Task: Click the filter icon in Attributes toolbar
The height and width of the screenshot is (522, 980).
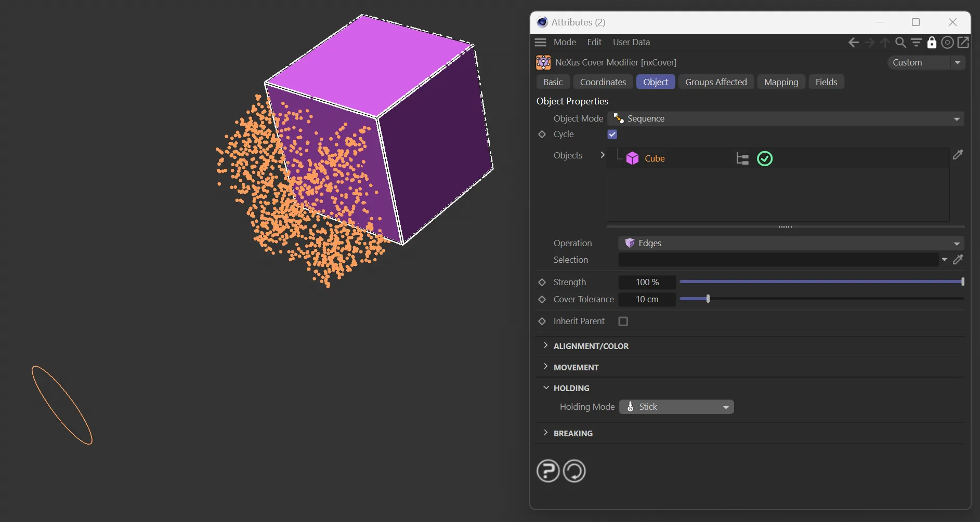Action: [916, 43]
